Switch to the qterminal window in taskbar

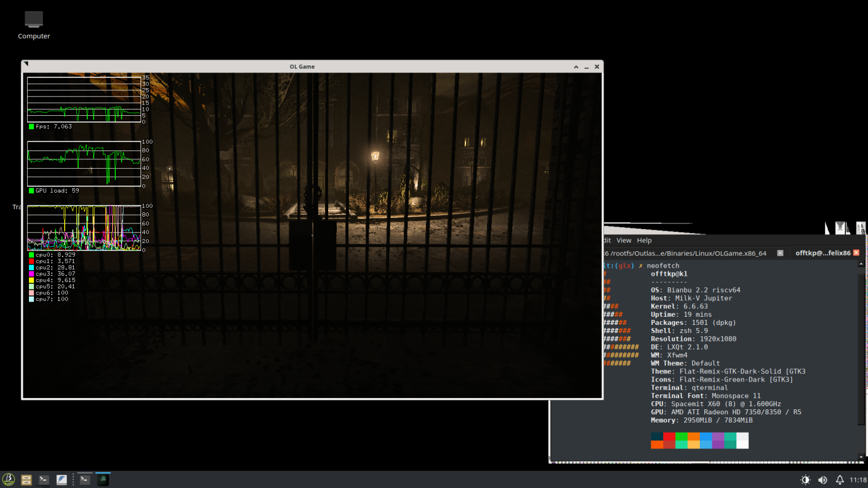(x=85, y=480)
